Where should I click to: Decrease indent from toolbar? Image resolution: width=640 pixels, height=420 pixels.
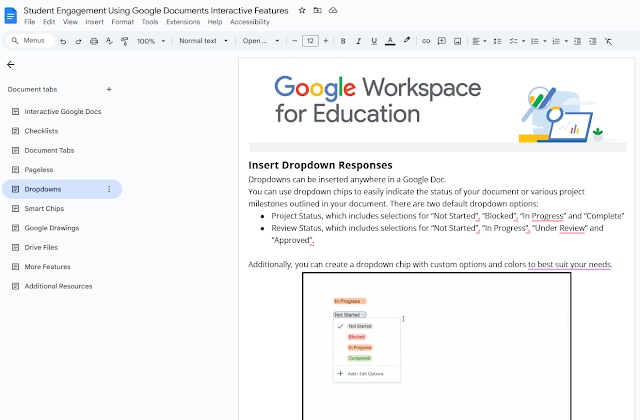click(x=577, y=41)
